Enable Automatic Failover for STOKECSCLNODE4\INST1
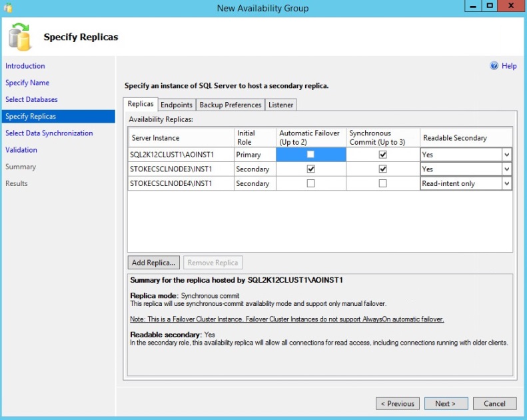 click(310, 183)
